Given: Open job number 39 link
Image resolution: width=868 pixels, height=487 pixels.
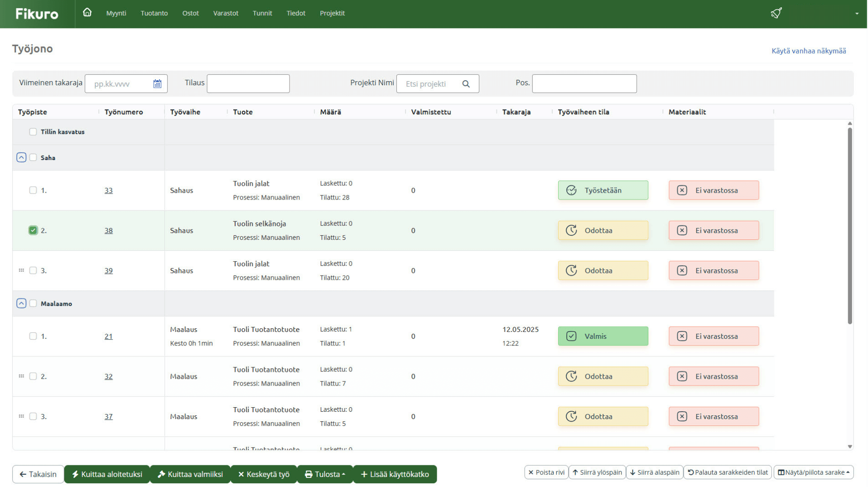Looking at the screenshot, I should click(x=108, y=271).
